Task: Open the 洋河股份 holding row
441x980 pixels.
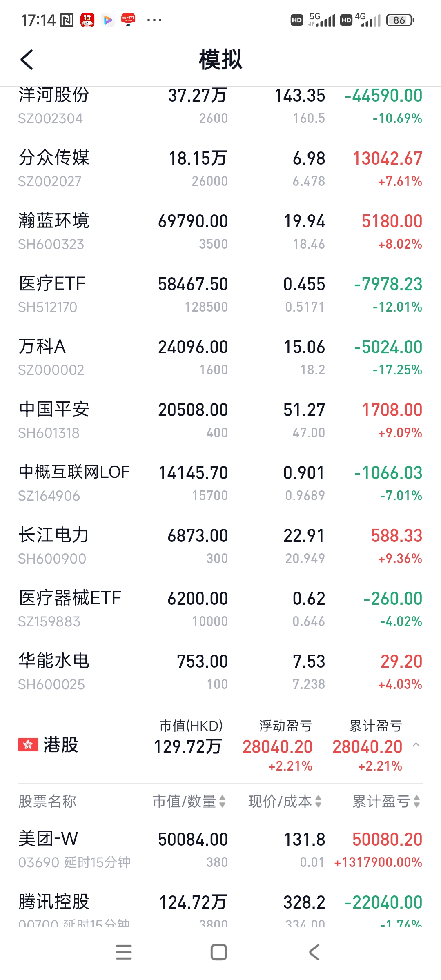Action: (x=220, y=106)
